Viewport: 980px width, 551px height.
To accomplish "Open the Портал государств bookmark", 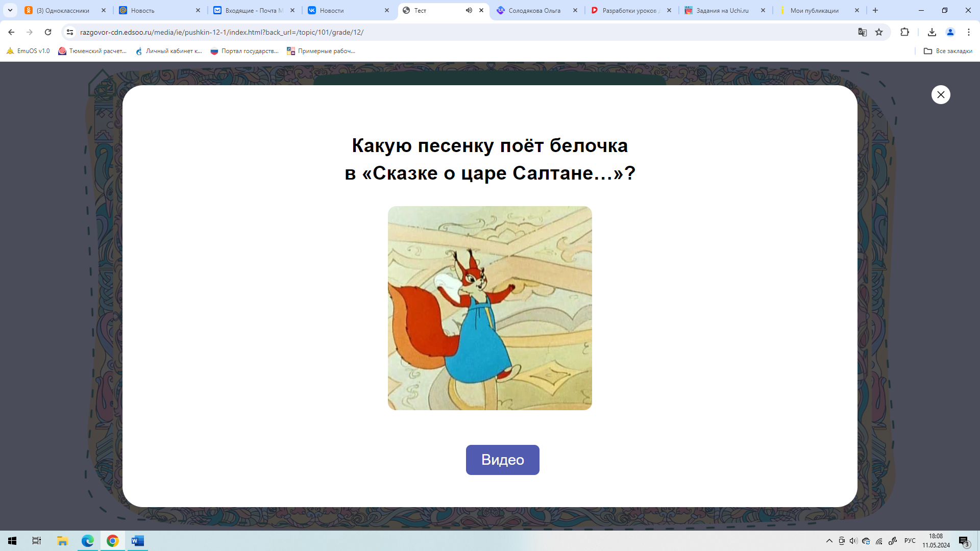I will tap(244, 51).
